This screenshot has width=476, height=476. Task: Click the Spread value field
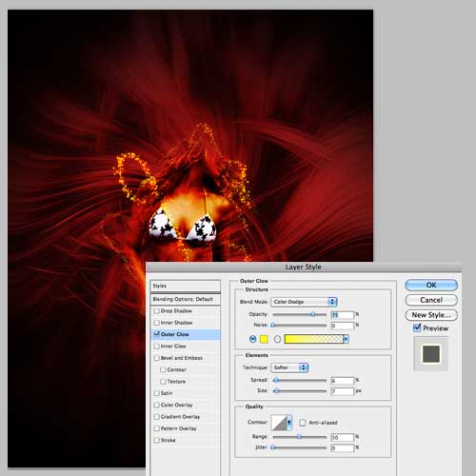point(342,381)
